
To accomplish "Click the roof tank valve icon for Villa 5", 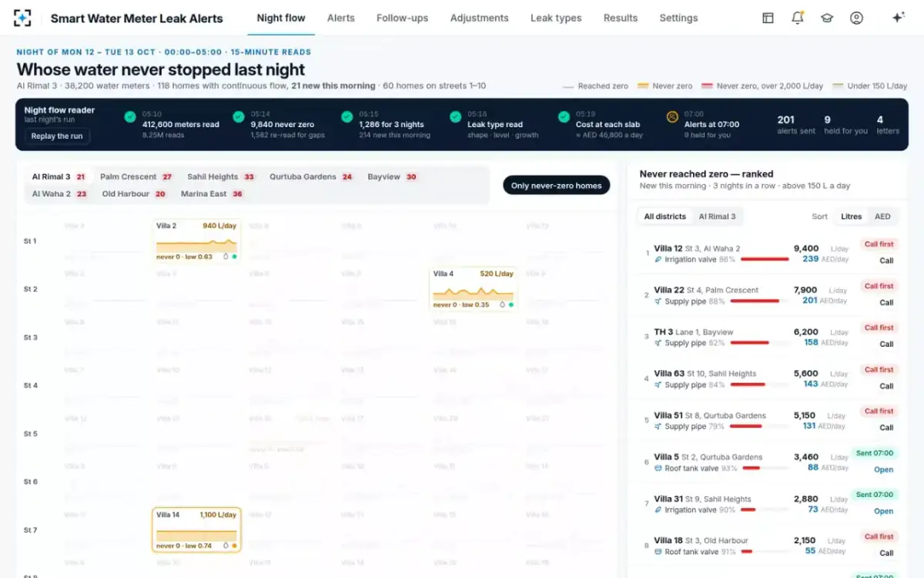I will 658,468.
